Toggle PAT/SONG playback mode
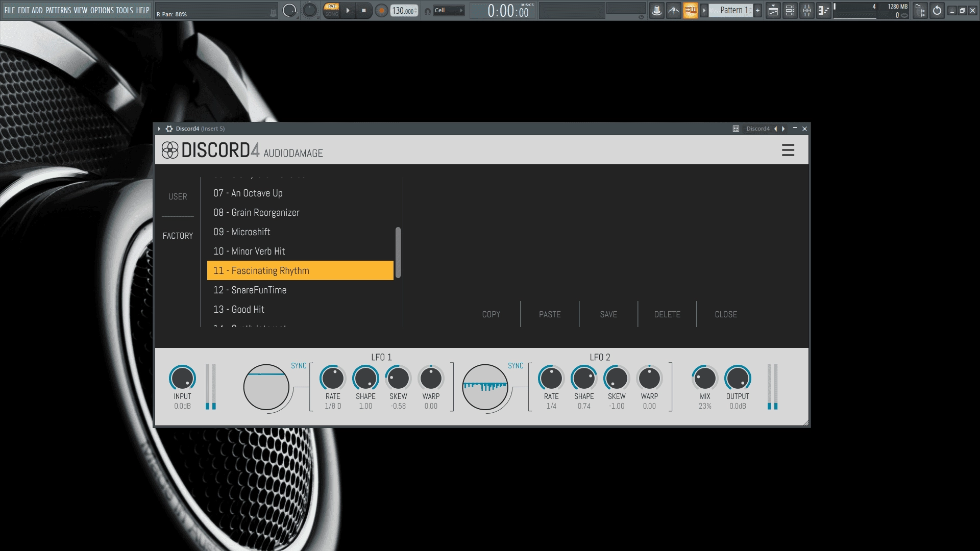The image size is (980, 551). [x=332, y=10]
